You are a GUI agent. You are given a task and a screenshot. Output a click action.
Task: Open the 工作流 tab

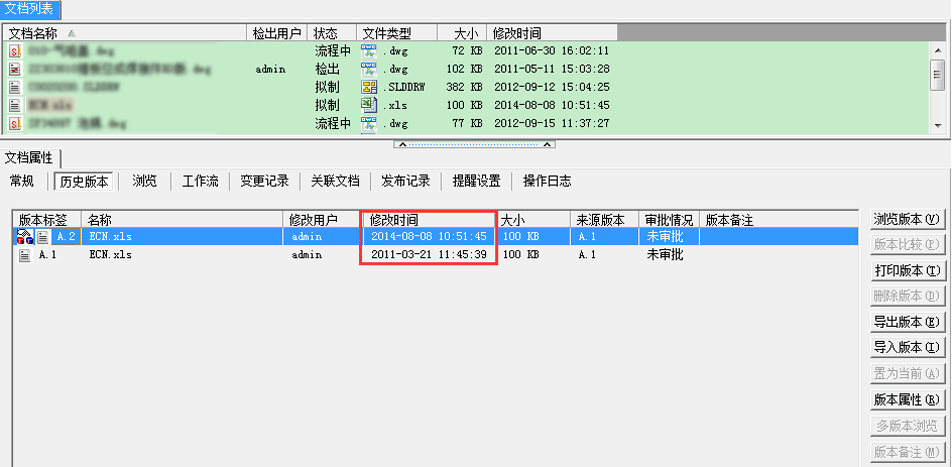pyautogui.click(x=200, y=181)
